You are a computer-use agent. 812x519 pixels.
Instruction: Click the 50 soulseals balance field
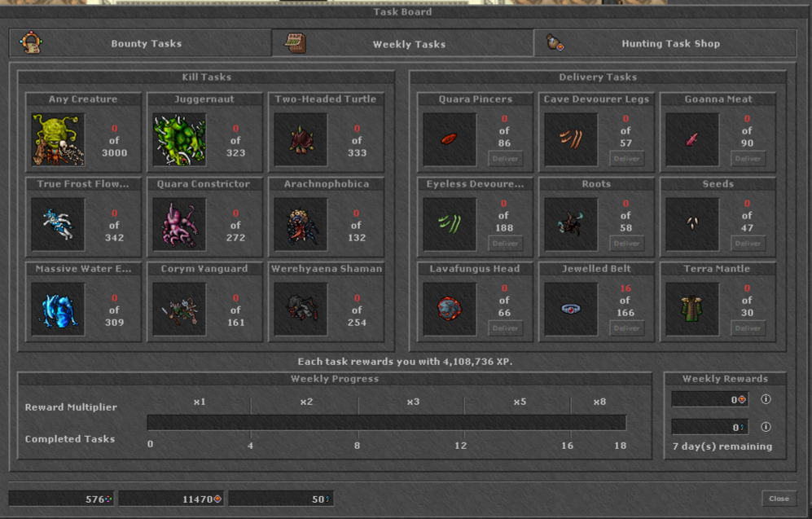click(281, 499)
